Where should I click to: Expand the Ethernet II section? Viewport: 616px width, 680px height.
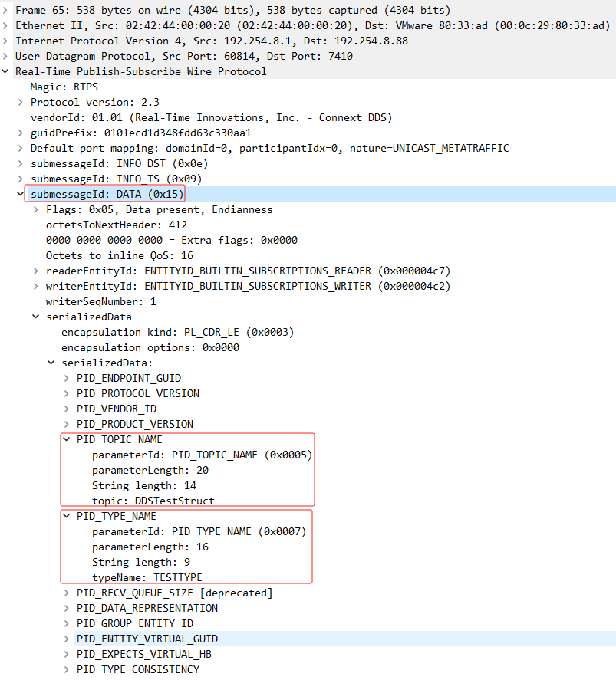click(x=6, y=25)
